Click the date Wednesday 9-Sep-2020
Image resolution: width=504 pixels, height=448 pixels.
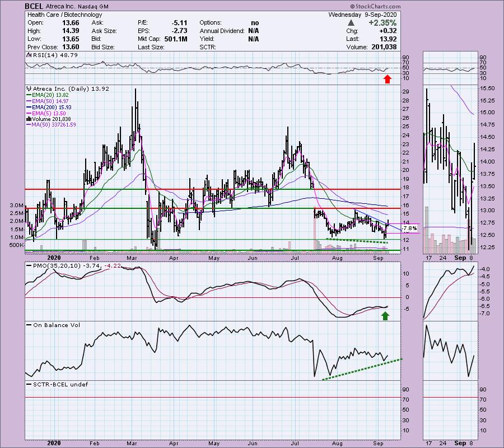(362, 15)
